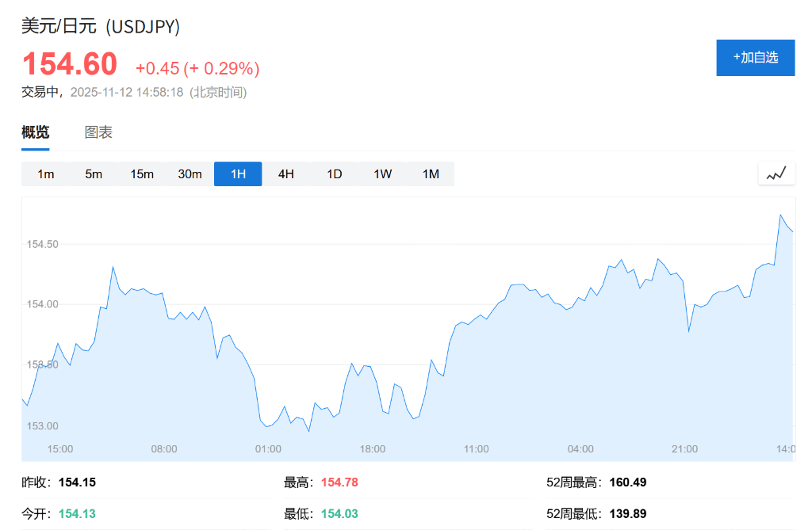This screenshot has width=812, height=530.
Task: Select the 1m timeframe
Action: coord(46,173)
